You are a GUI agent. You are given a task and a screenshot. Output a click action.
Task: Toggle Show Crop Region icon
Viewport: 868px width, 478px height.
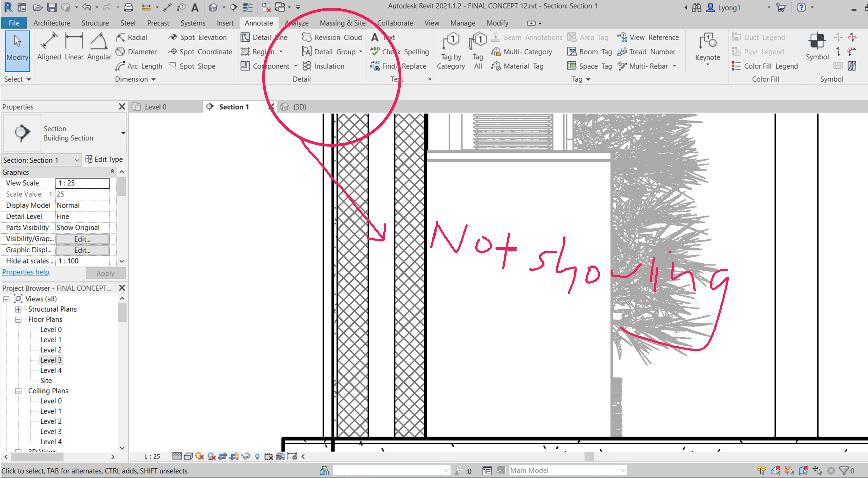[234, 456]
